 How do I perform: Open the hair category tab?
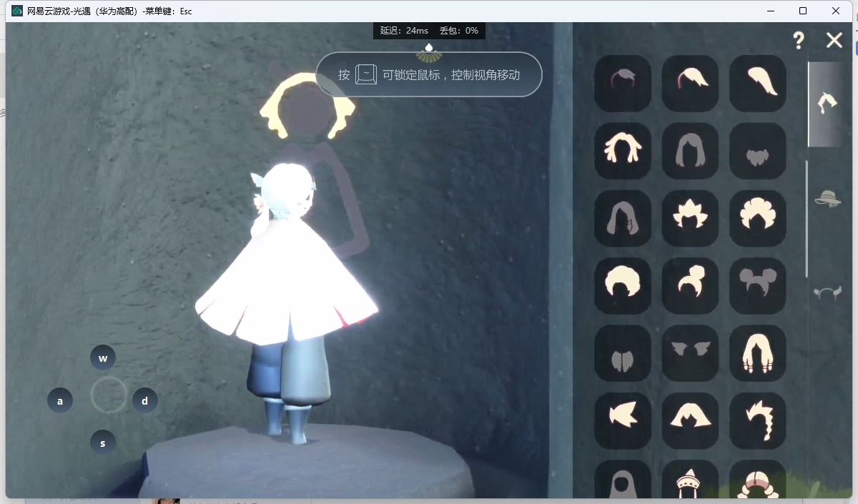pyautogui.click(x=827, y=104)
